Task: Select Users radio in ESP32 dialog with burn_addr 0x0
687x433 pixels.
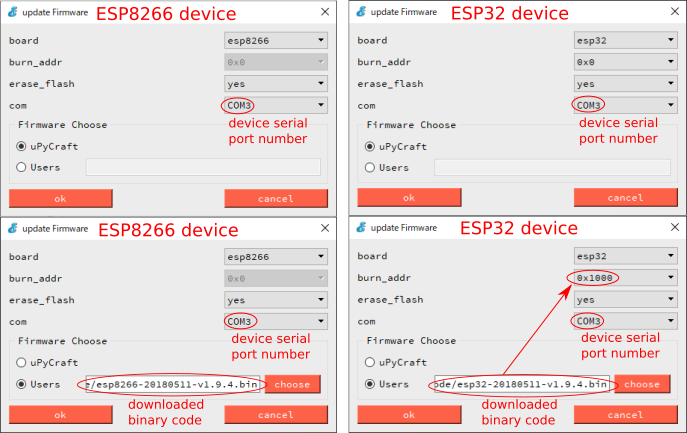Action: [x=370, y=167]
